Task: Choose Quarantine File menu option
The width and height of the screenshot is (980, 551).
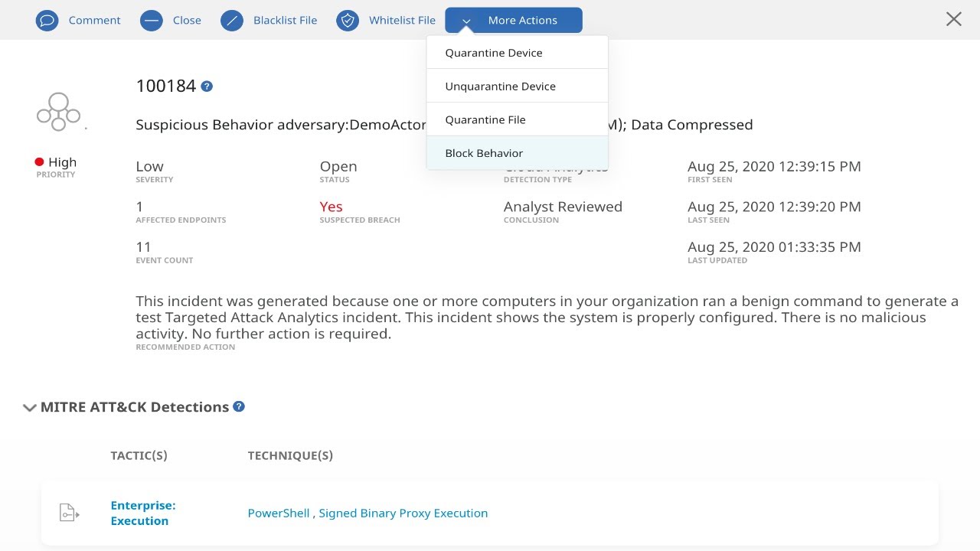Action: (518, 119)
